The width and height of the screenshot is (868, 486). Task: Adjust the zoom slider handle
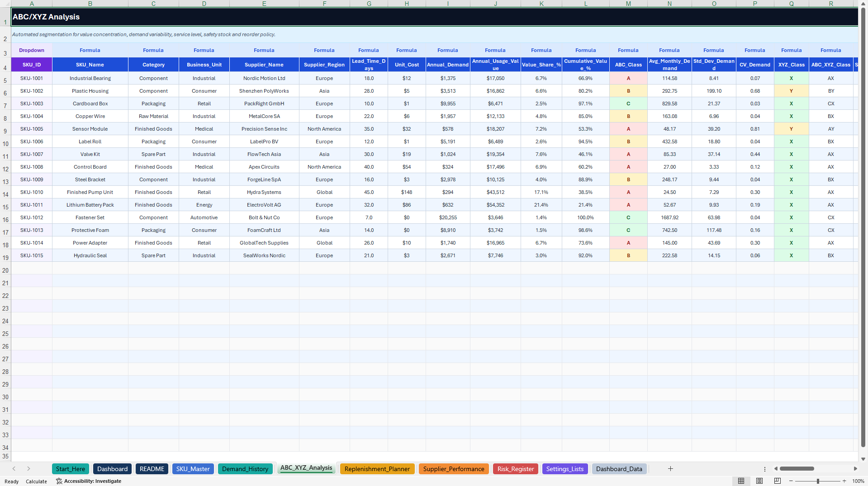(818, 481)
